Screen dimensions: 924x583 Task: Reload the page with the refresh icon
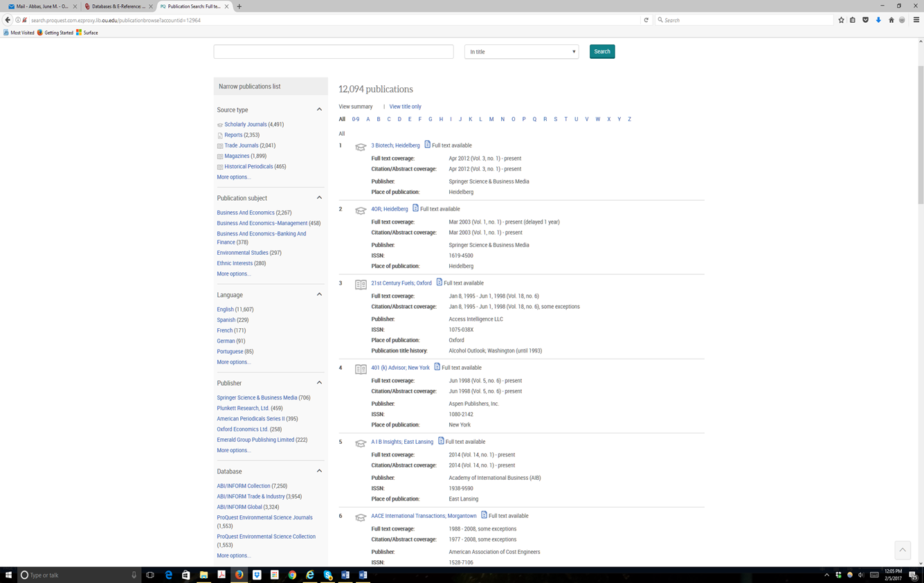coord(646,20)
